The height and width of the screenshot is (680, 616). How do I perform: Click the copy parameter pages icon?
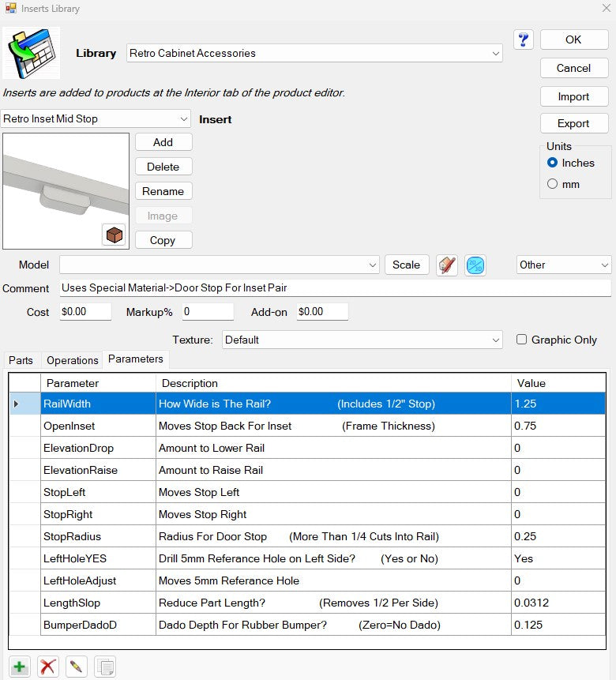[x=104, y=666]
